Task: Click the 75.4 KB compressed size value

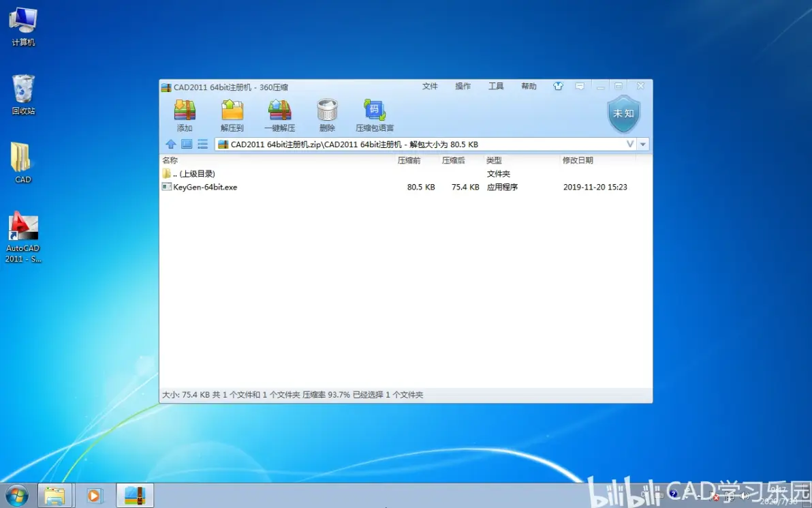Action: [x=465, y=187]
